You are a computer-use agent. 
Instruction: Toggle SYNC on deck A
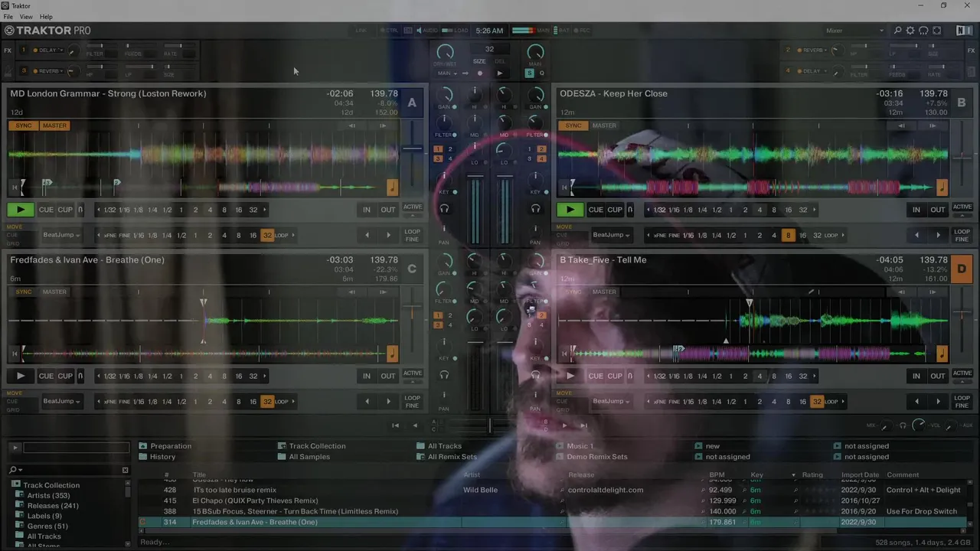24,126
